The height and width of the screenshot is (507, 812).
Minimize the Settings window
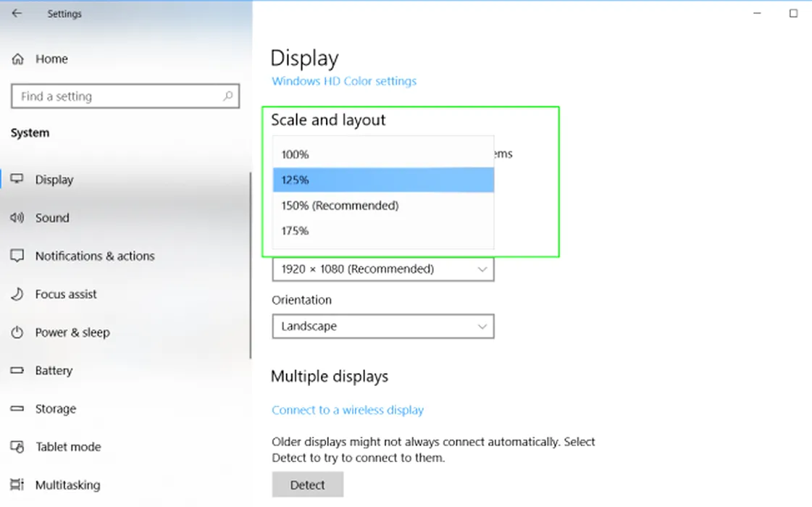pyautogui.click(x=757, y=13)
